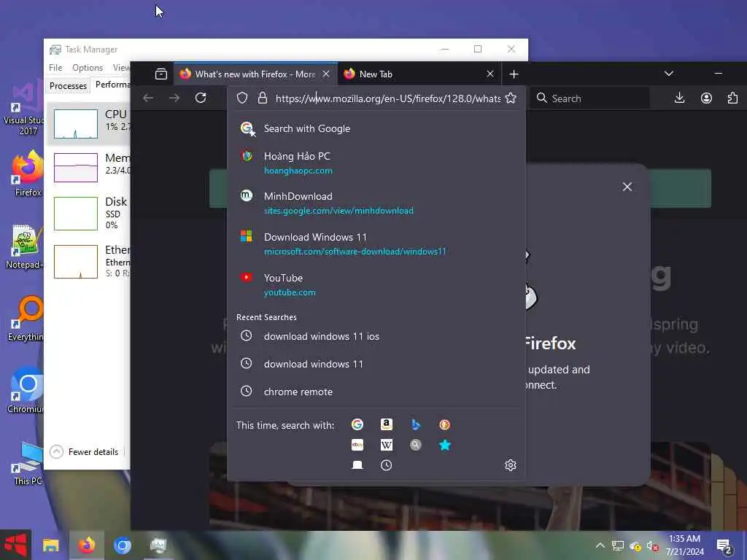Open Chromium desktop shortcut
This screenshot has width=747, height=560.
[26, 389]
